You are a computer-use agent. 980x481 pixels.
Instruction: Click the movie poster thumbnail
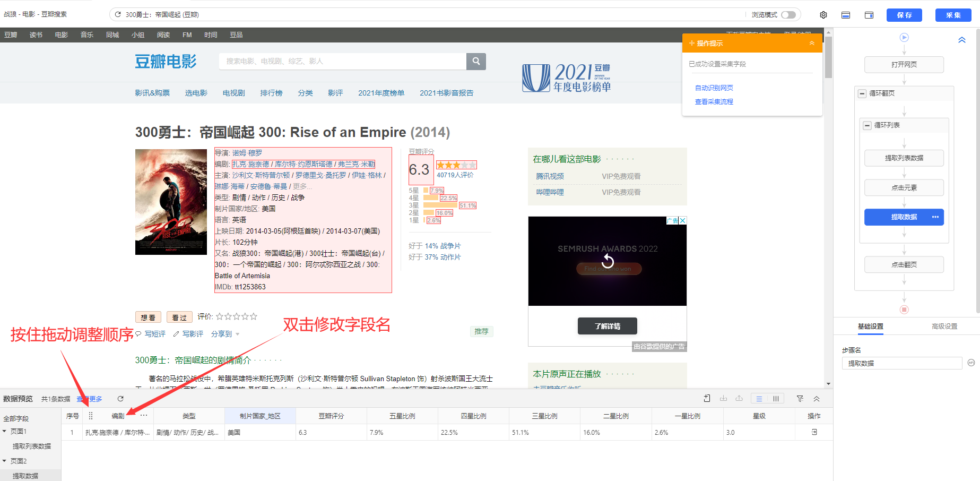[x=171, y=202]
